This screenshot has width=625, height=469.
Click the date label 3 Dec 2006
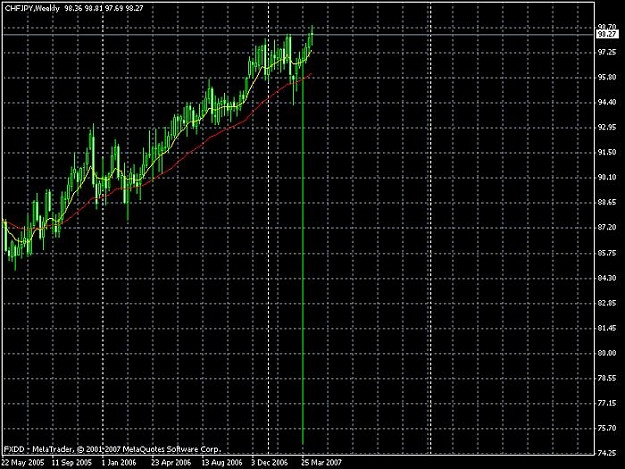click(x=269, y=463)
